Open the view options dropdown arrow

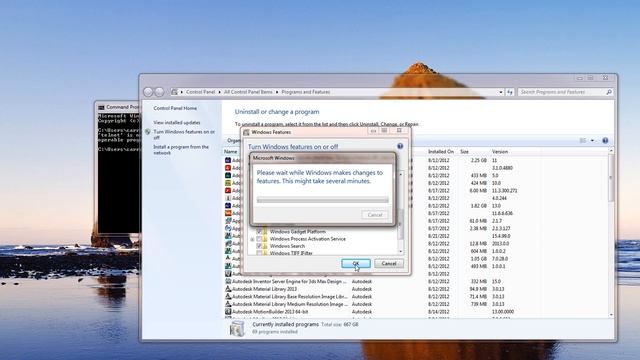tap(592, 140)
